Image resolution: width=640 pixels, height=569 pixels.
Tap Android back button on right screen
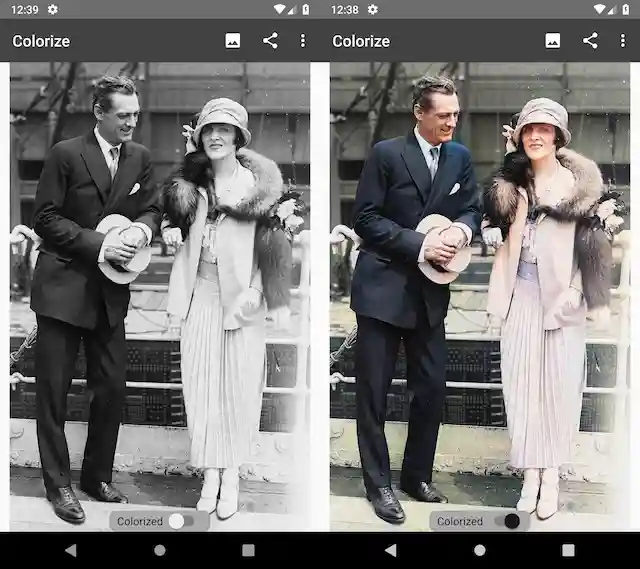(x=391, y=550)
